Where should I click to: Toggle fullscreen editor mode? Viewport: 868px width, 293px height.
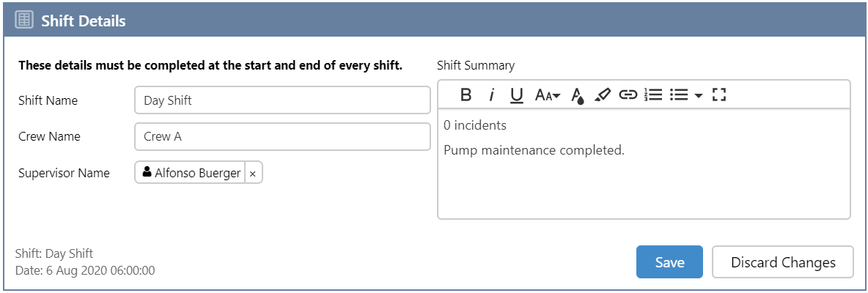[719, 94]
